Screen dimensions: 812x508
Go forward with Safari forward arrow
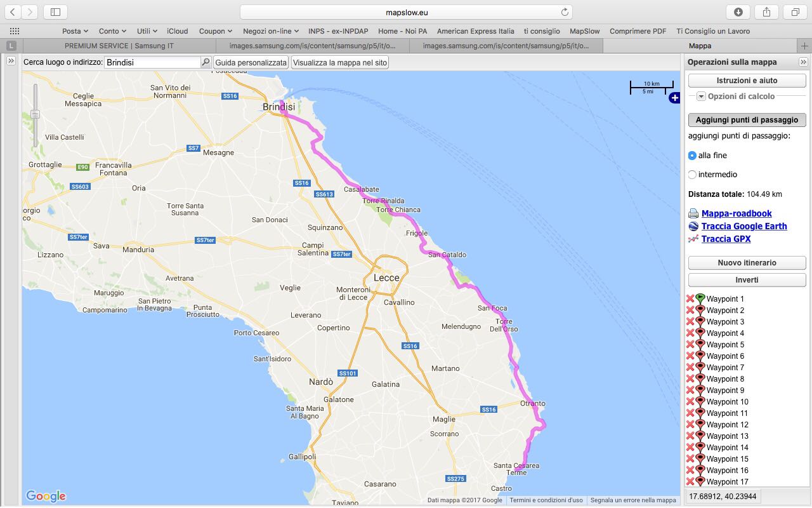pyautogui.click(x=30, y=12)
